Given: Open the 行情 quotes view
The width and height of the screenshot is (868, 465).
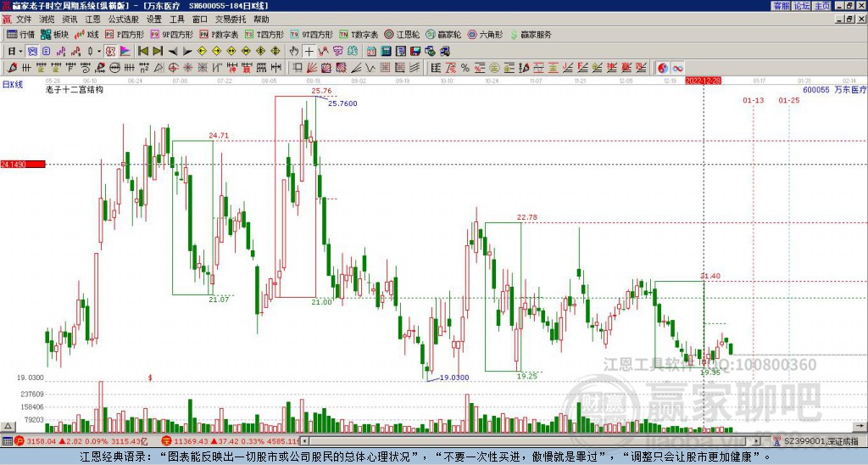Looking at the screenshot, I should (x=20, y=34).
